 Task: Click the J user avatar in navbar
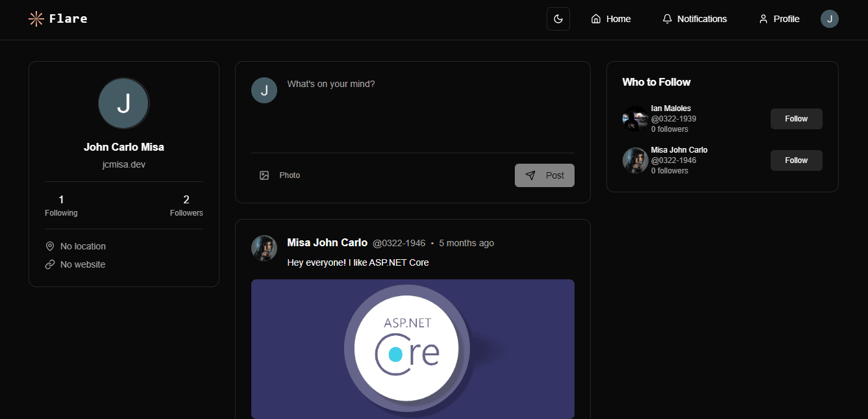tap(830, 19)
